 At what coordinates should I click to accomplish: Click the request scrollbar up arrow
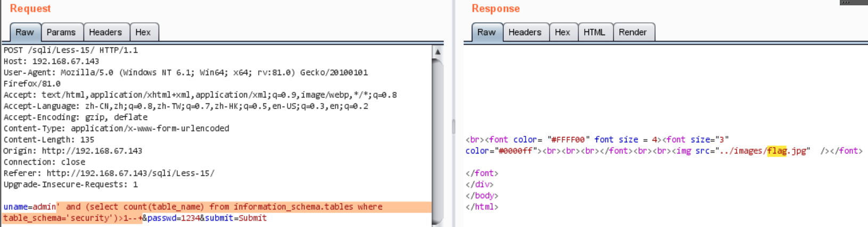[438, 52]
